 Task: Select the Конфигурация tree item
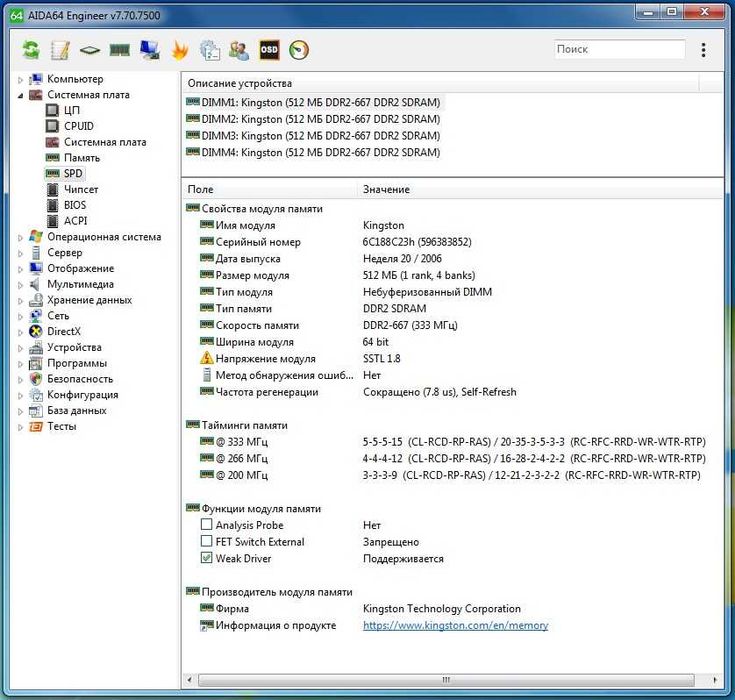coord(82,394)
